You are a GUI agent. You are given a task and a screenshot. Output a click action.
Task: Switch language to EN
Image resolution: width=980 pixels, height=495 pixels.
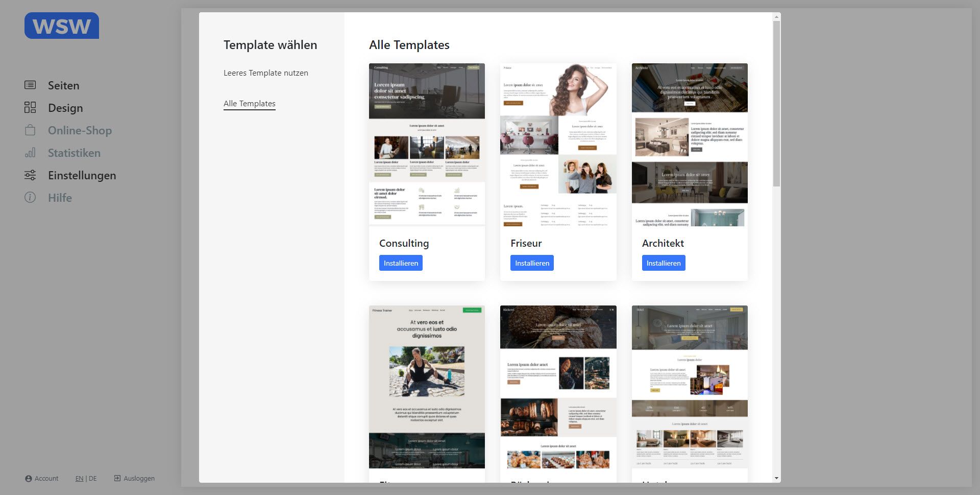(x=79, y=479)
